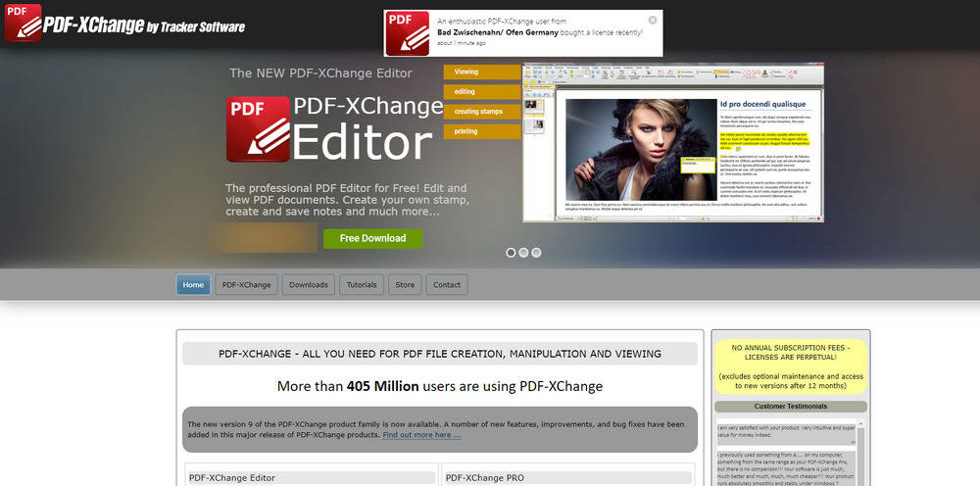Click the 'All you need for PDF' heading bar
Viewport: 980px width, 486px height.
tap(440, 354)
